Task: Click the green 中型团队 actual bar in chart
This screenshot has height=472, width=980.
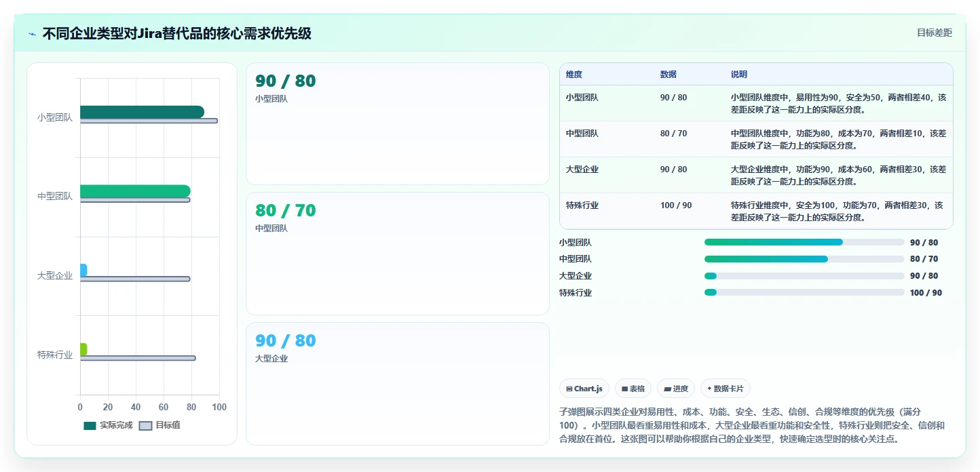Action: point(135,191)
